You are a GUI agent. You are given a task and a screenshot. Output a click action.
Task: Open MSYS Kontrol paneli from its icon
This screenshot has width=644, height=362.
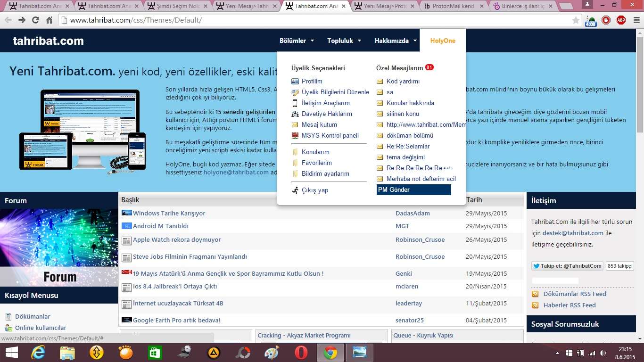295,136
